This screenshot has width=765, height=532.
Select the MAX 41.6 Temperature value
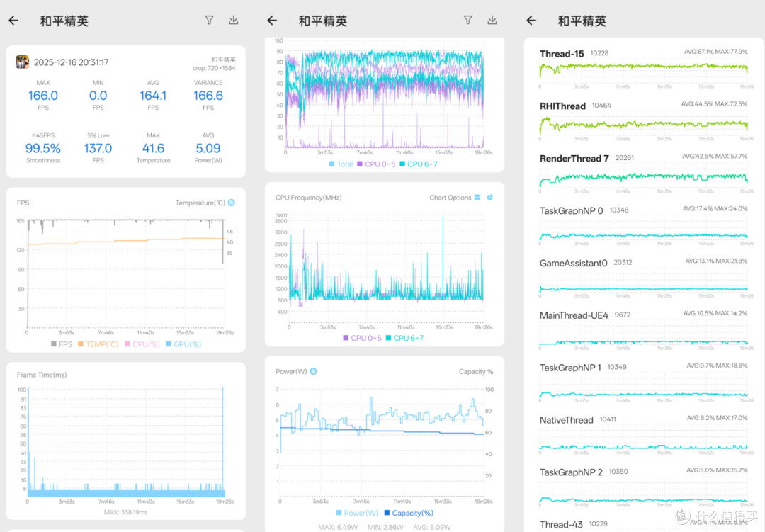153,148
